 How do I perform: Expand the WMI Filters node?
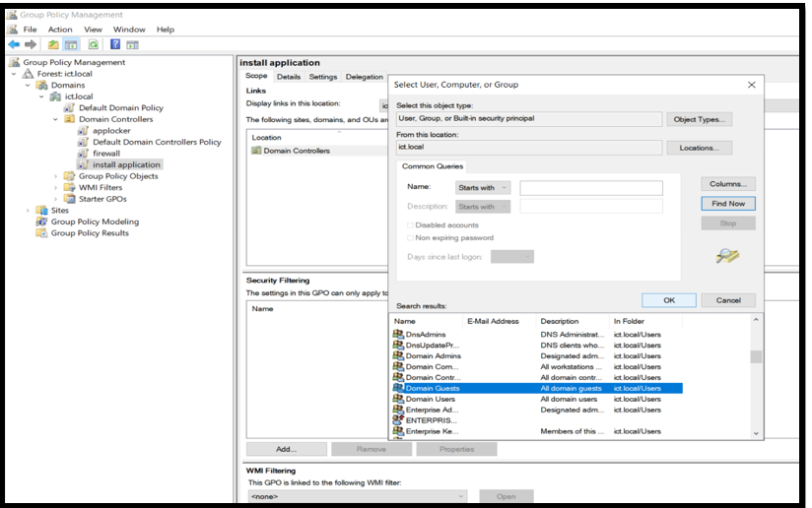tap(56, 187)
